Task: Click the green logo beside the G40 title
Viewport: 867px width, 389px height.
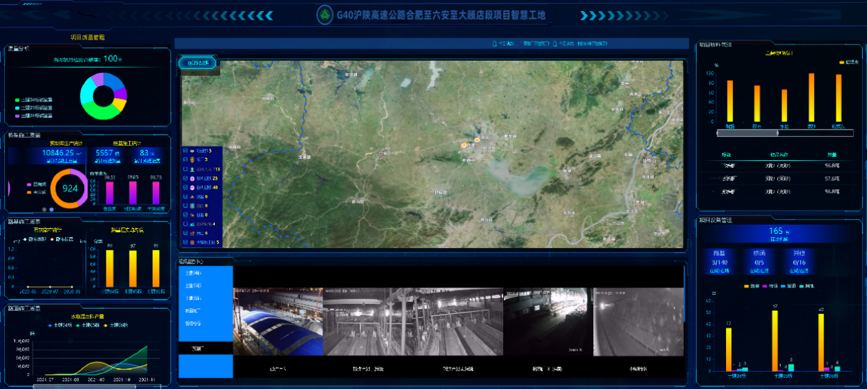Action: [x=325, y=15]
